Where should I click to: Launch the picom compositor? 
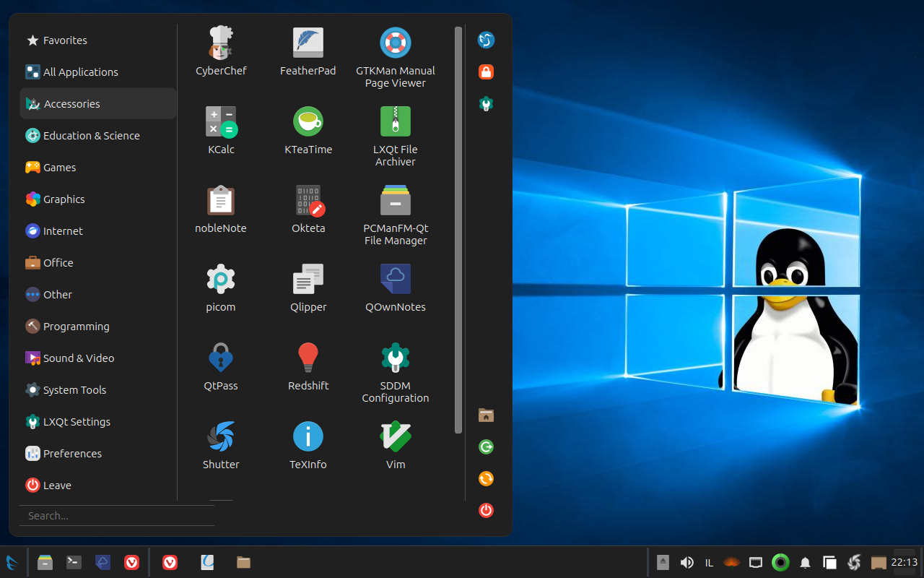pos(221,287)
